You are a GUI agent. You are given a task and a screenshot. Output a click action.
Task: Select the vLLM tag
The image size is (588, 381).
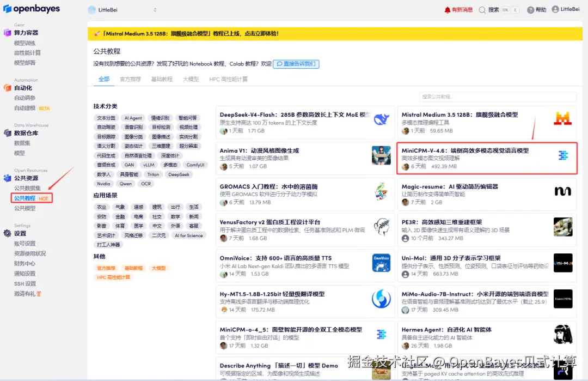click(x=149, y=165)
